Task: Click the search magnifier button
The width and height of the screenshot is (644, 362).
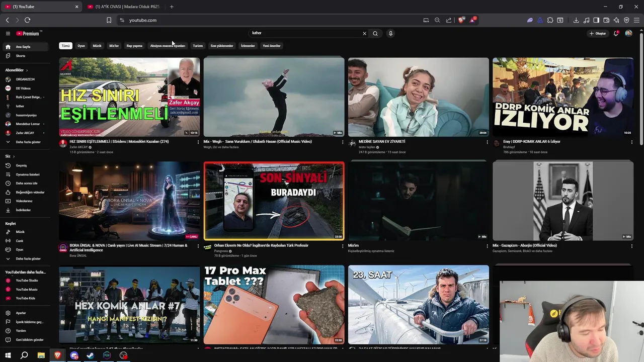Action: pyautogui.click(x=375, y=33)
